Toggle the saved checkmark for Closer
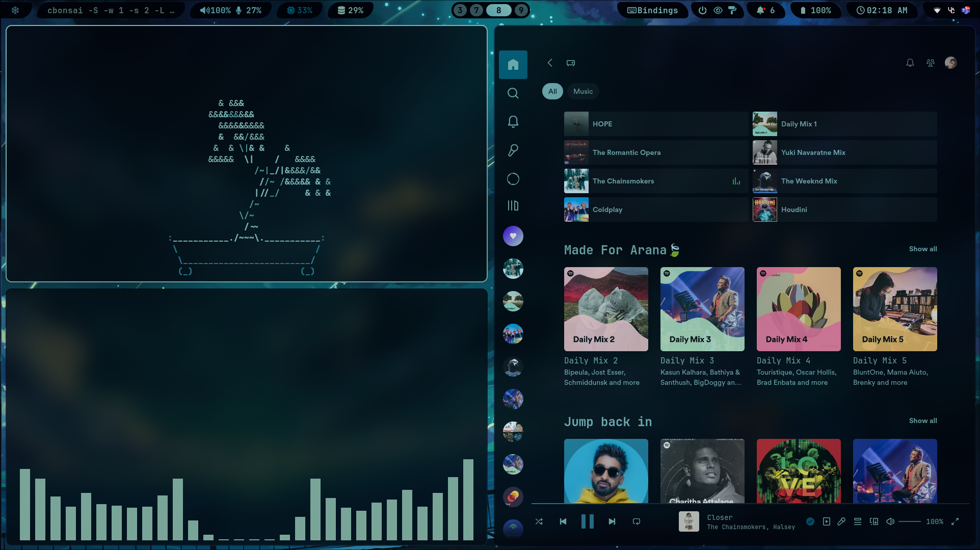This screenshot has width=980, height=550. pos(810,521)
